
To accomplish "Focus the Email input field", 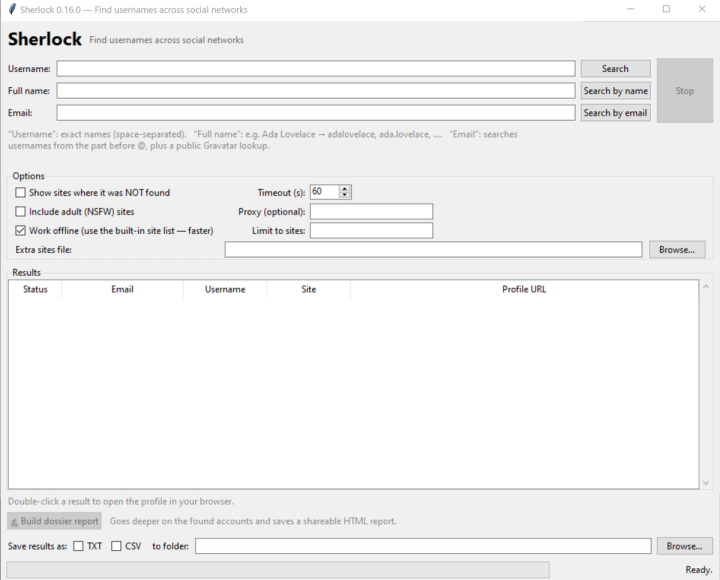I will 315,113.
